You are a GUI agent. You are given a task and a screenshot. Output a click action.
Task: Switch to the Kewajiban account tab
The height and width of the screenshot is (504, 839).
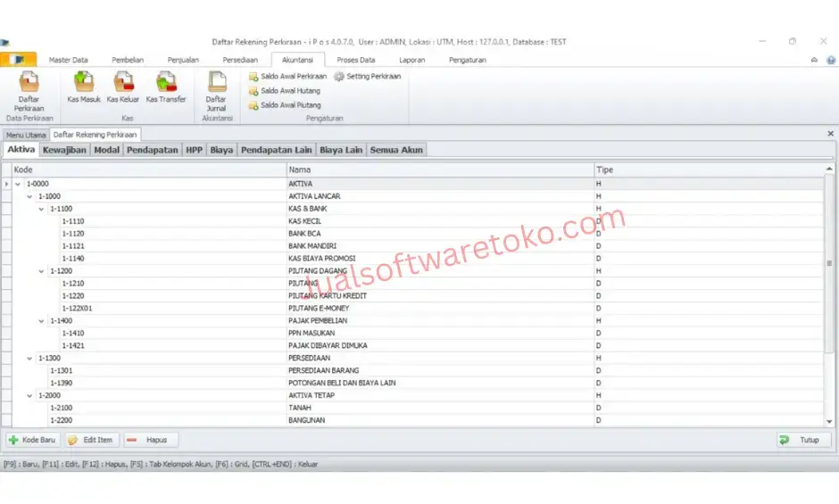[x=64, y=150]
